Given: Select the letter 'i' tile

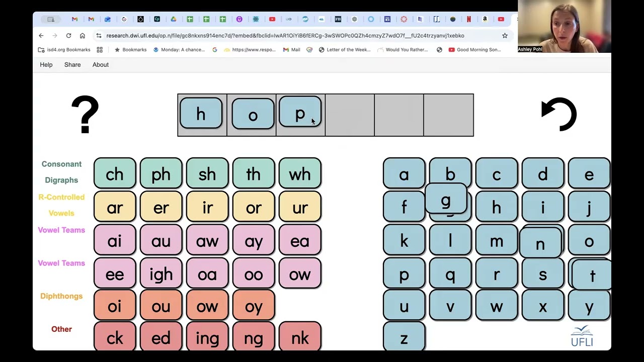Looking at the screenshot, I should [x=543, y=207].
